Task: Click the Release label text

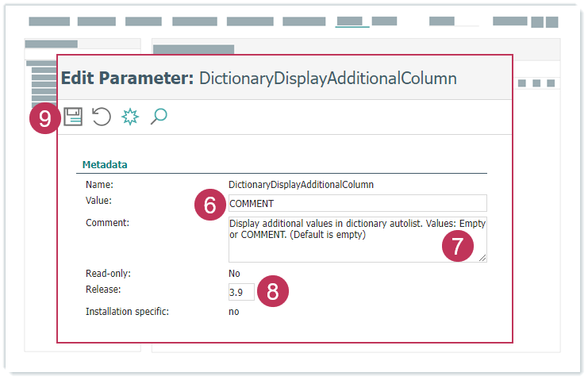Action: (103, 290)
